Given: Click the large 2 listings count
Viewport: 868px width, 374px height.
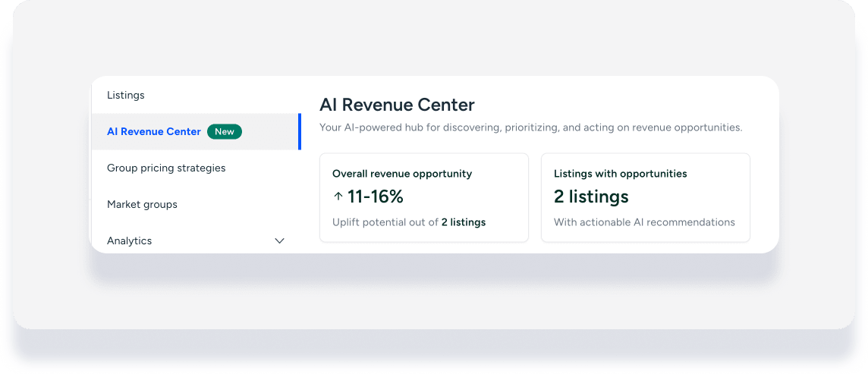Looking at the screenshot, I should click(x=591, y=196).
